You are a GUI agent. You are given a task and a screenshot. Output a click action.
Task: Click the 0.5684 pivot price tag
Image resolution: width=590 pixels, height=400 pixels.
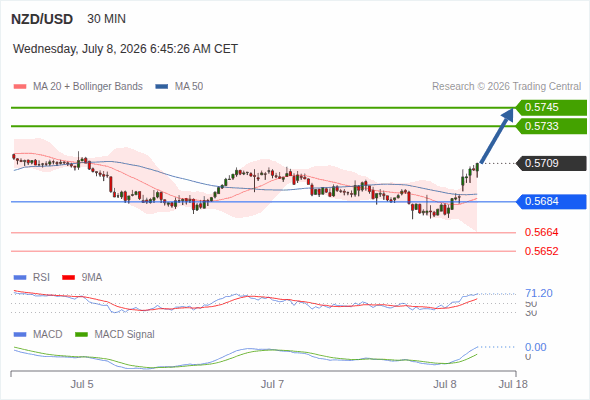tap(551, 202)
